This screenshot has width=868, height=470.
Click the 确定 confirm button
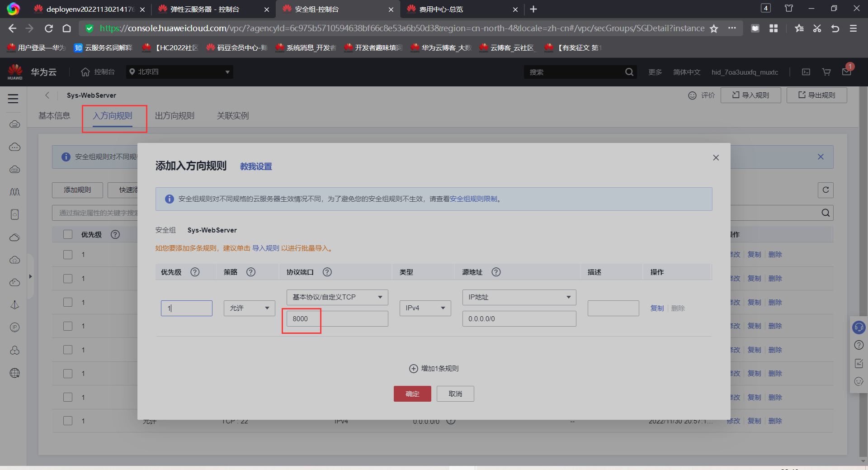(x=412, y=394)
